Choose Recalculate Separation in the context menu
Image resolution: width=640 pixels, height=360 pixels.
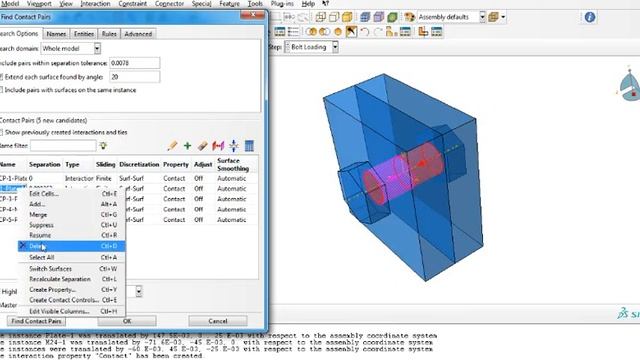71,279
